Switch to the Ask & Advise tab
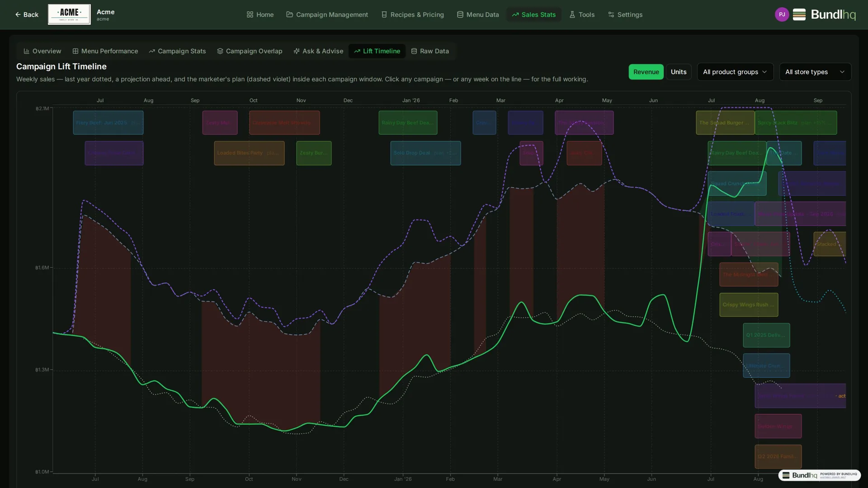 [x=318, y=51]
